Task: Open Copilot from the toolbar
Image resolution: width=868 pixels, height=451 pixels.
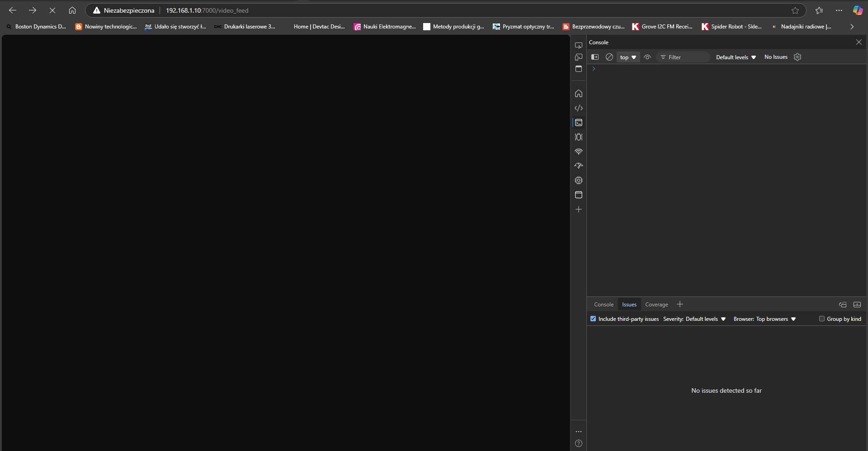Action: pos(858,10)
